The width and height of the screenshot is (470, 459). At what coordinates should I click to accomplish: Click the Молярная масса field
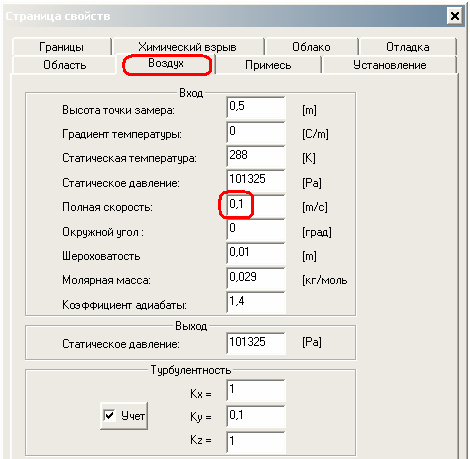point(256,278)
